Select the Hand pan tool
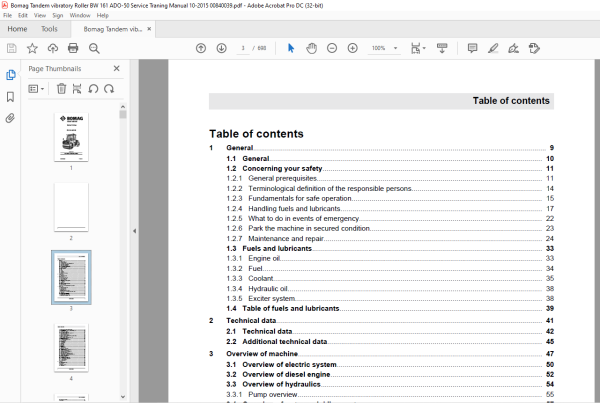The image size is (600, 403). pos(311,48)
